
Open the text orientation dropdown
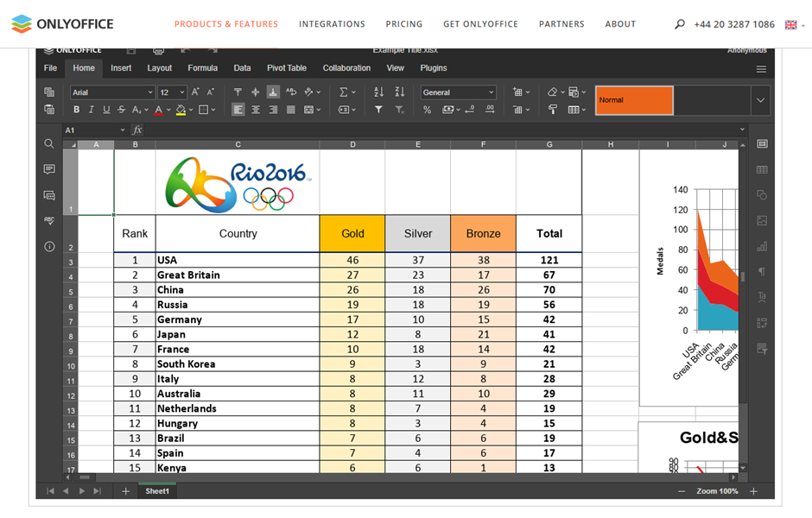pyautogui.click(x=318, y=92)
